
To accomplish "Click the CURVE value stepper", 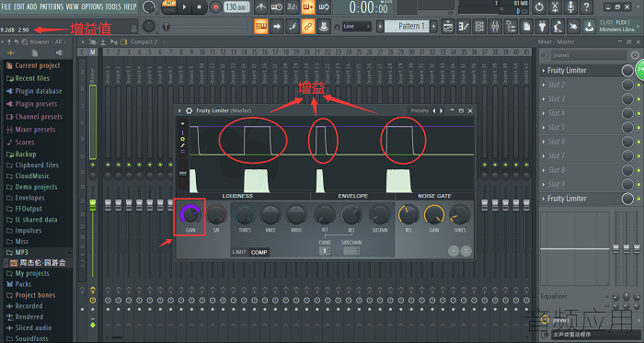I will (325, 251).
